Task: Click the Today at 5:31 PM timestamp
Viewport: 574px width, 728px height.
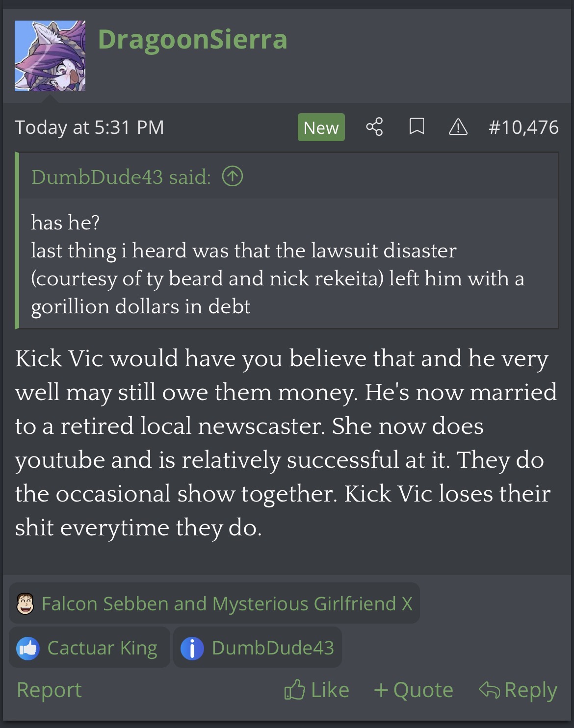Action: pyautogui.click(x=89, y=127)
